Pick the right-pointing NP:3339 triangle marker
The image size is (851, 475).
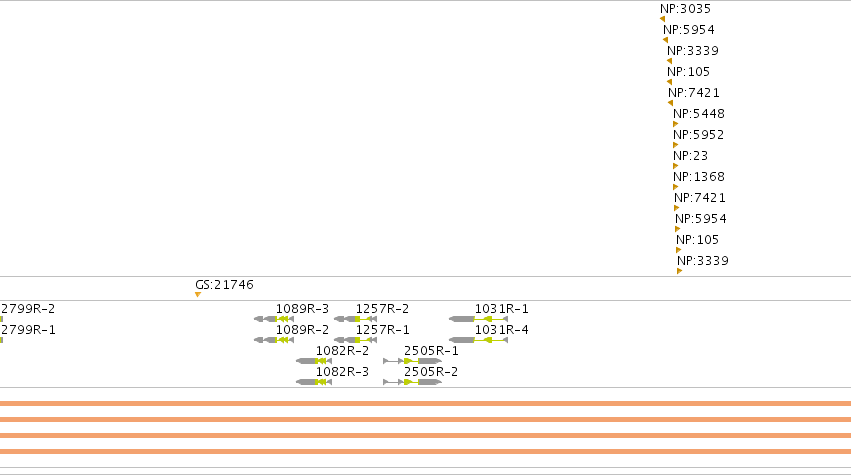(680, 271)
